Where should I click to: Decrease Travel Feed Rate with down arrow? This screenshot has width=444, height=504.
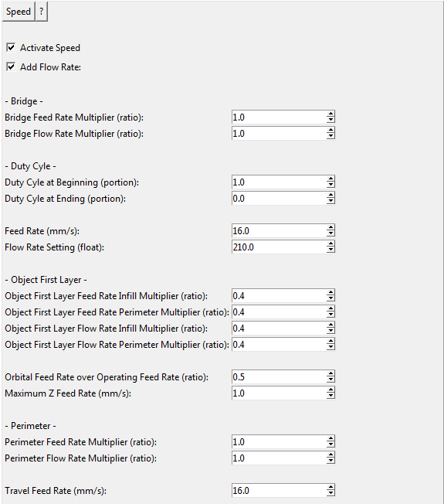point(330,493)
